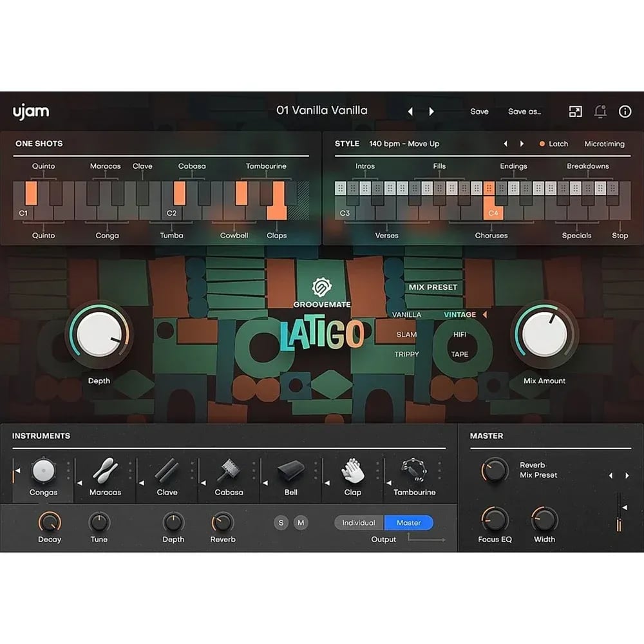Click the ujam logo

(31, 111)
